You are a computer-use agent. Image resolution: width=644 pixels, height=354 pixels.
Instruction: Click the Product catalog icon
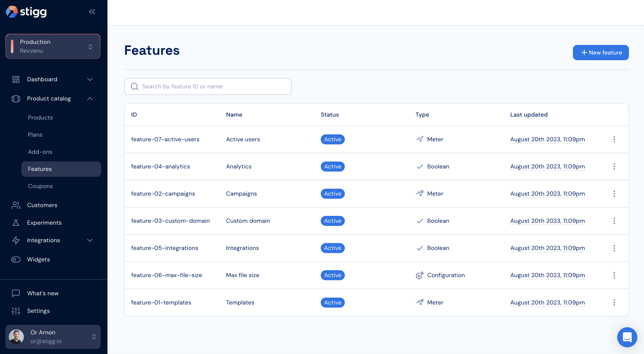16,99
